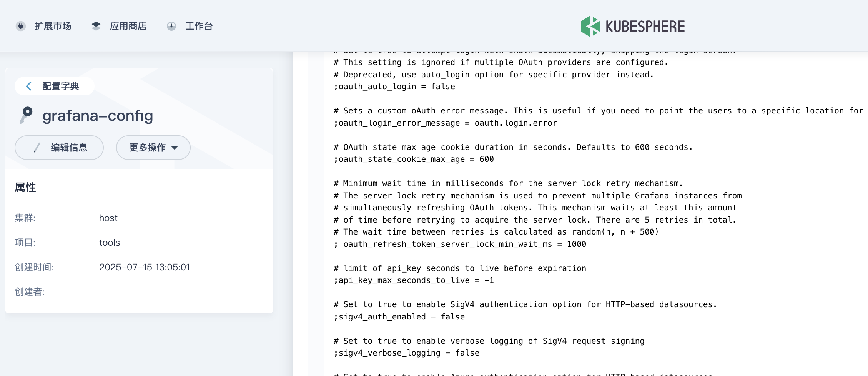Click the 工作台 gauge icon
Screen dimensions: 868x376
(171, 26)
